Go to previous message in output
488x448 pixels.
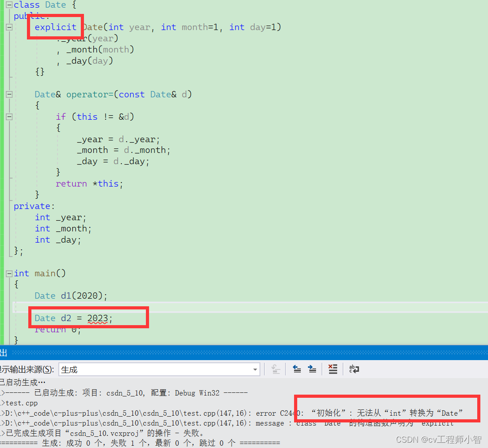tap(297, 369)
